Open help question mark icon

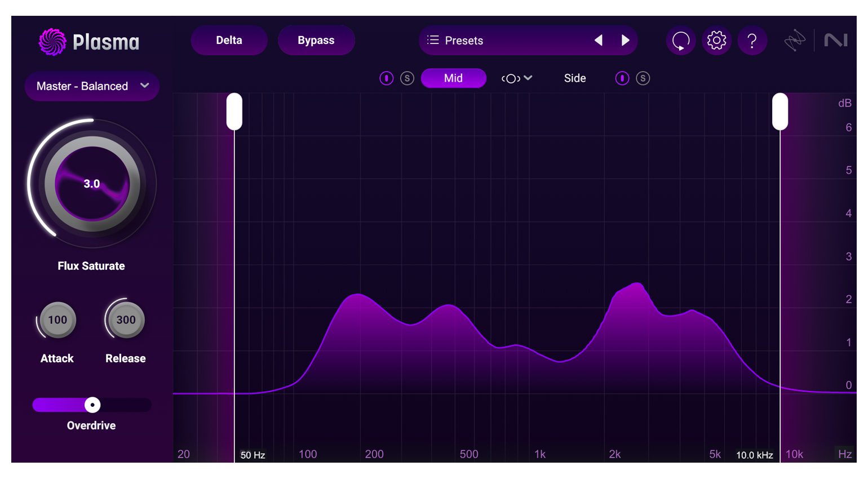752,41
